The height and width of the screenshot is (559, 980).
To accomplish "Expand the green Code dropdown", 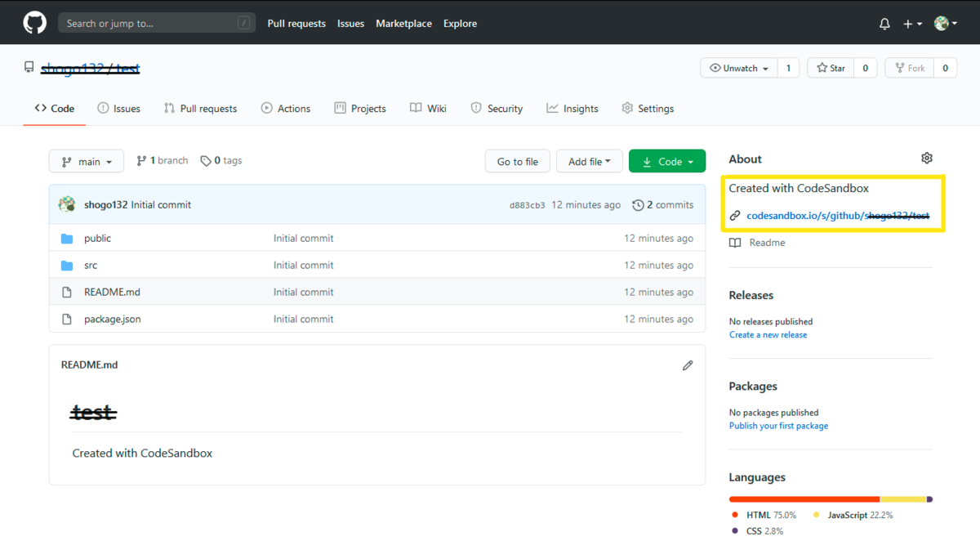I will tap(666, 161).
